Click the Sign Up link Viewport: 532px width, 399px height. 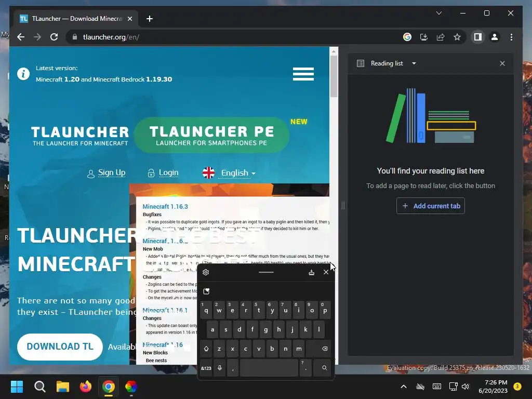pos(112,172)
